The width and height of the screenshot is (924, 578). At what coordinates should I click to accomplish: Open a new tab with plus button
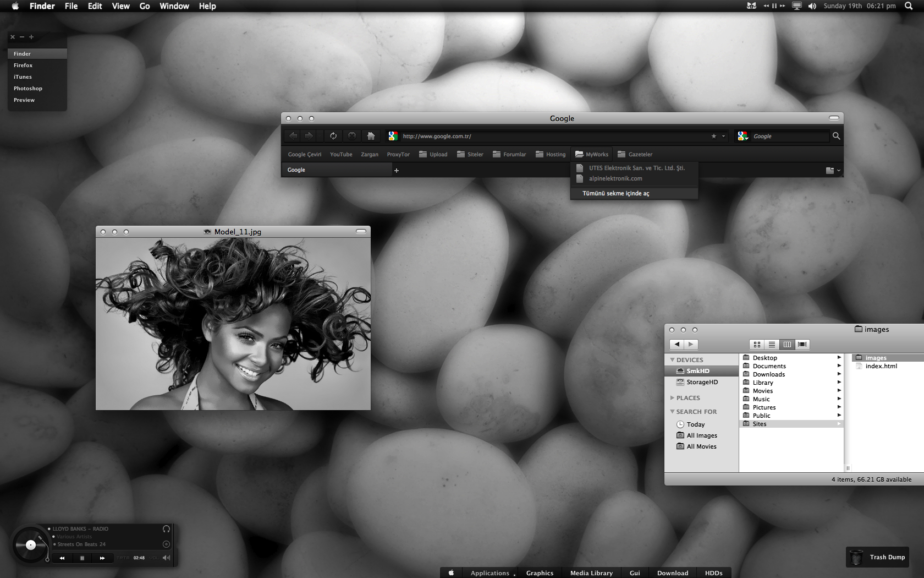coord(397,170)
